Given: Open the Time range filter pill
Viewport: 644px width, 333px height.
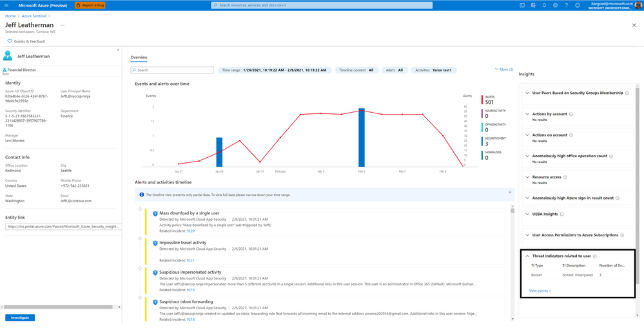Looking at the screenshot, I should (x=275, y=70).
